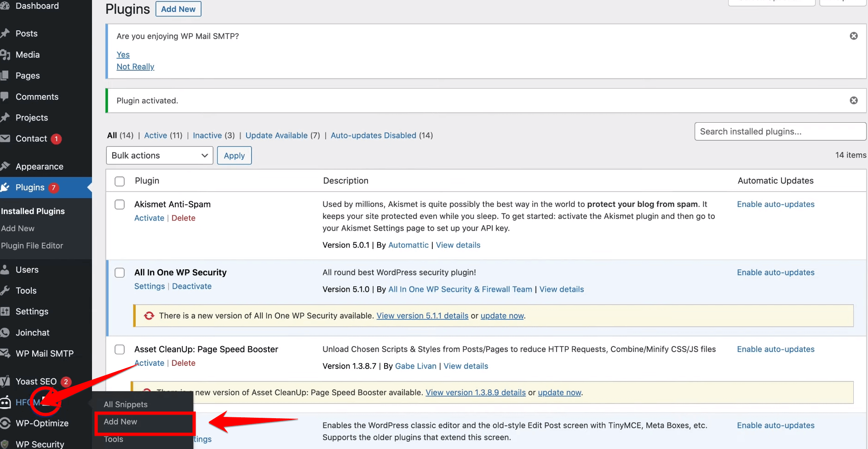Click the Media icon in sidebar
Screen dimensions: 868x449
[5, 55]
